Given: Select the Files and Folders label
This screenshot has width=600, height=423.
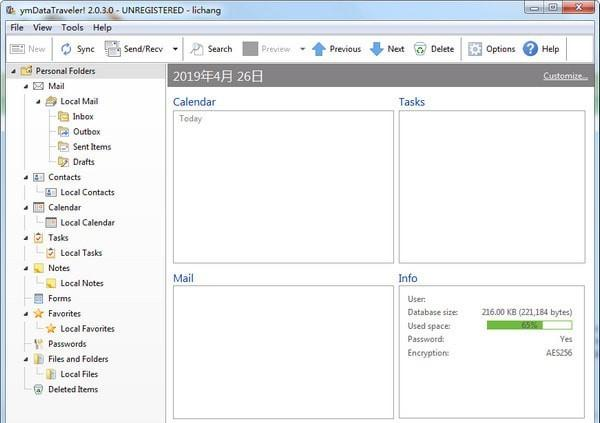Looking at the screenshot, I should click(x=78, y=359).
